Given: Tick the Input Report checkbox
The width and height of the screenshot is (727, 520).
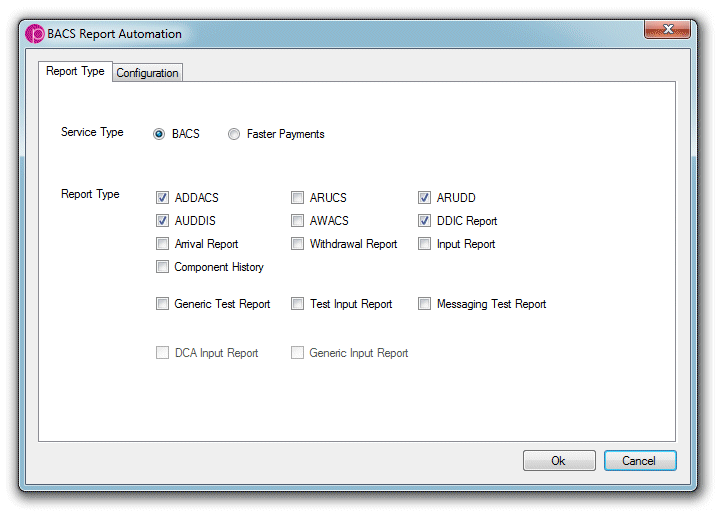Looking at the screenshot, I should 424,244.
